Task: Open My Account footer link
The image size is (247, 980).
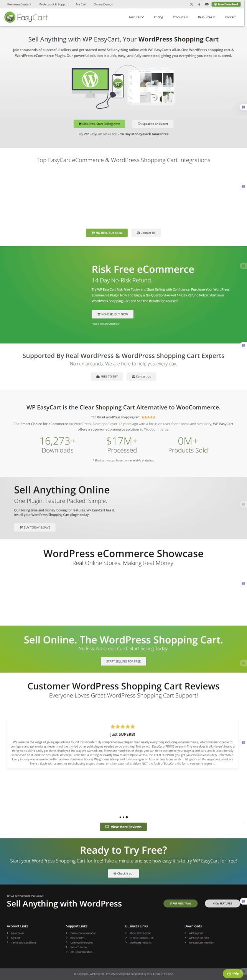Action: point(18,933)
